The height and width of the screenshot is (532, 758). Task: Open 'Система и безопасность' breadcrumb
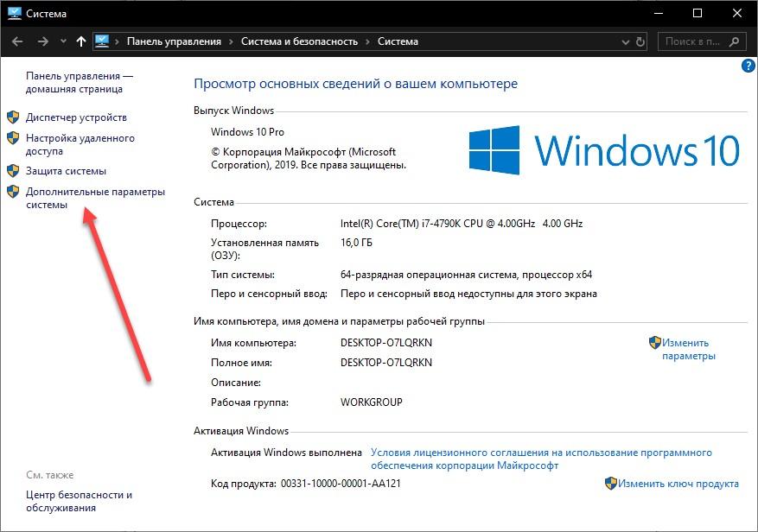pyautogui.click(x=299, y=41)
